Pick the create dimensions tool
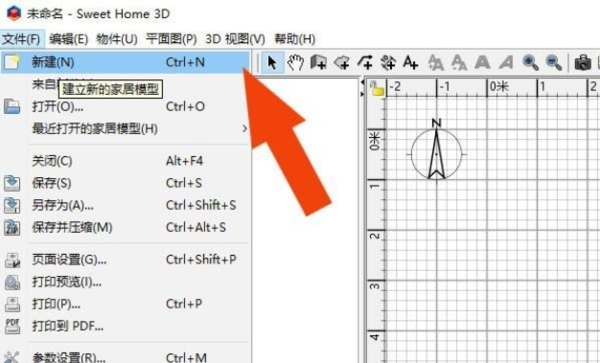This screenshot has width=600, height=363. pyautogui.click(x=388, y=62)
